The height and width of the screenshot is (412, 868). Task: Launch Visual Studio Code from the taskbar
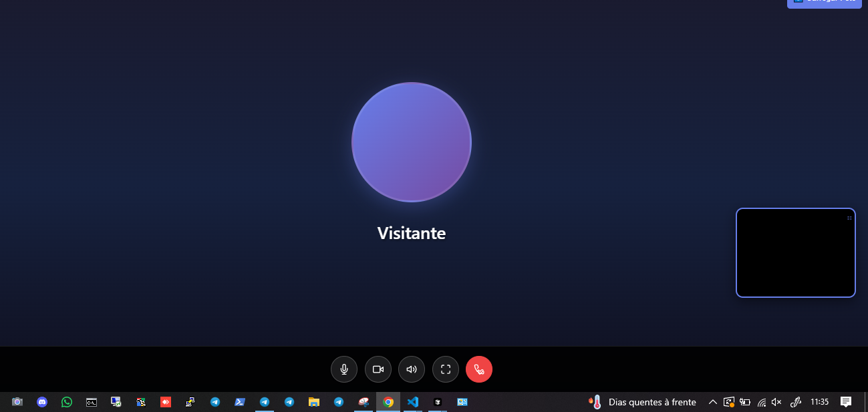[x=412, y=402]
